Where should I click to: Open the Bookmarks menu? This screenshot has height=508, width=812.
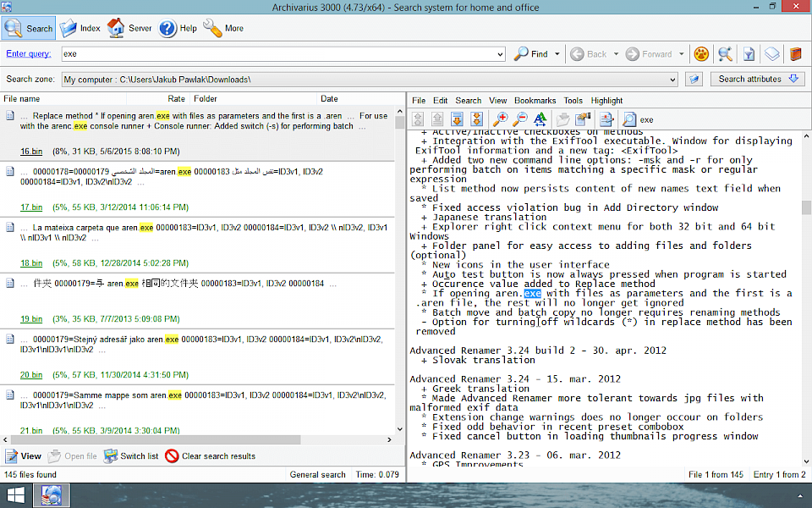tap(535, 101)
